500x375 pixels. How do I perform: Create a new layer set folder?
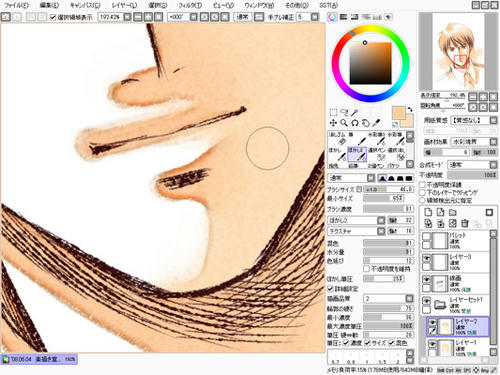pos(452,212)
